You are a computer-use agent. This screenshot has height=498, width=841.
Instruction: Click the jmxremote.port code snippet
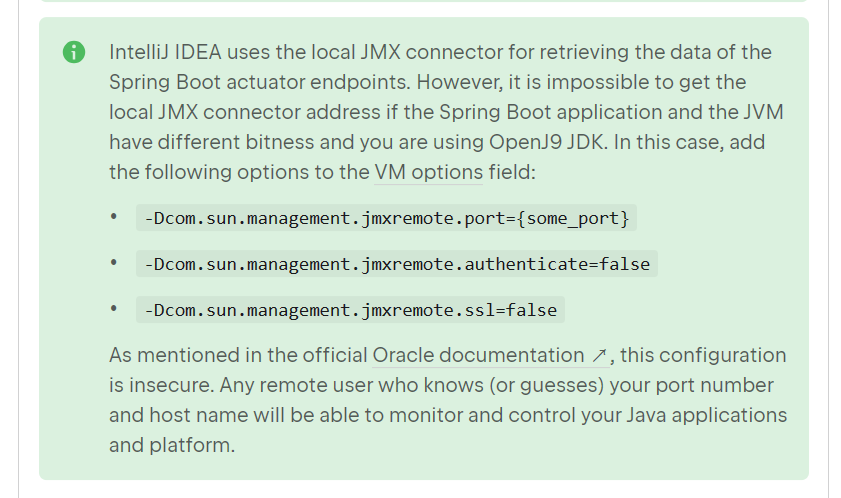pyautogui.click(x=386, y=218)
